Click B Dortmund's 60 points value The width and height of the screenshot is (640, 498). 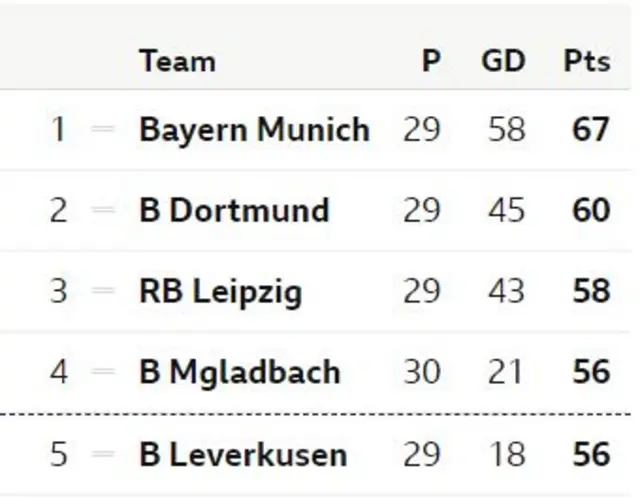click(591, 210)
